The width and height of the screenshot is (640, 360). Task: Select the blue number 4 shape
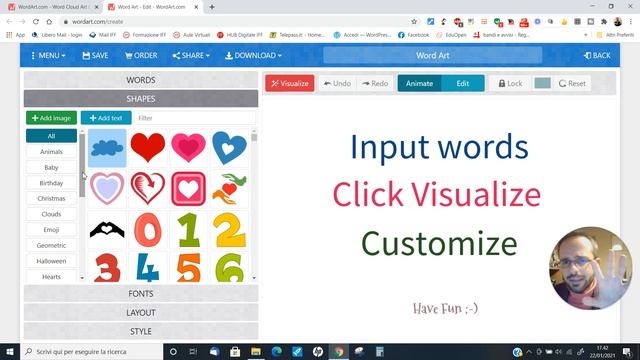tap(148, 267)
